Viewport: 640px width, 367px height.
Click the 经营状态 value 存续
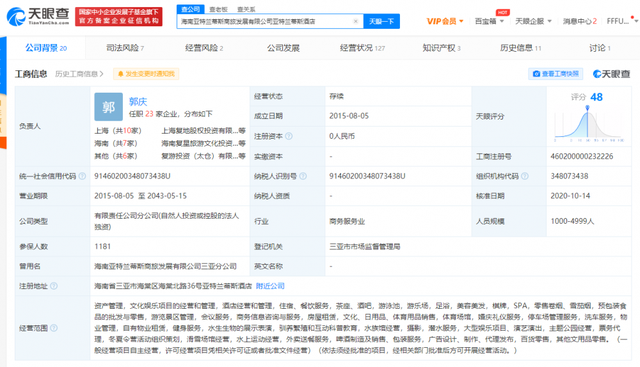(x=336, y=96)
